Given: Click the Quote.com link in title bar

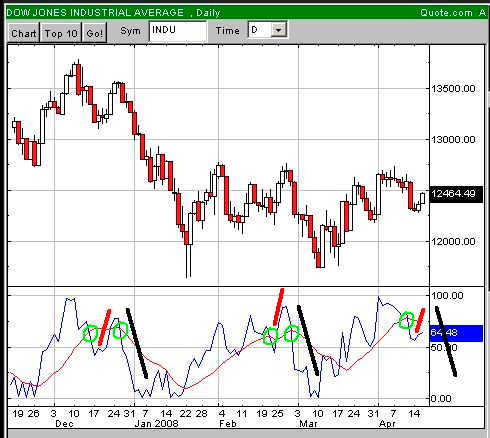Looking at the screenshot, I should 446,13.
